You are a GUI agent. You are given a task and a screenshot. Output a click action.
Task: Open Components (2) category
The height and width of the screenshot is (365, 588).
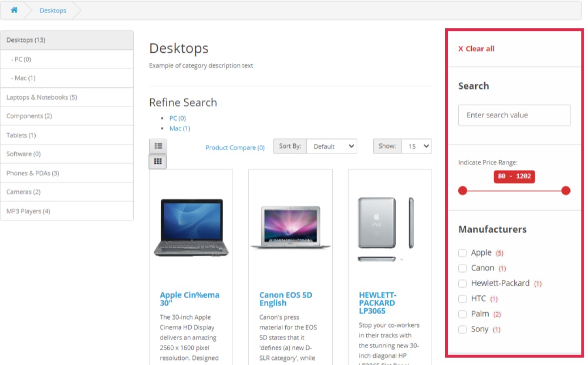[x=67, y=116]
